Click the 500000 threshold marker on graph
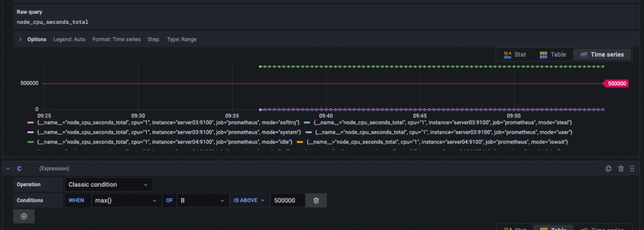The width and height of the screenshot is (644, 230). [x=616, y=84]
